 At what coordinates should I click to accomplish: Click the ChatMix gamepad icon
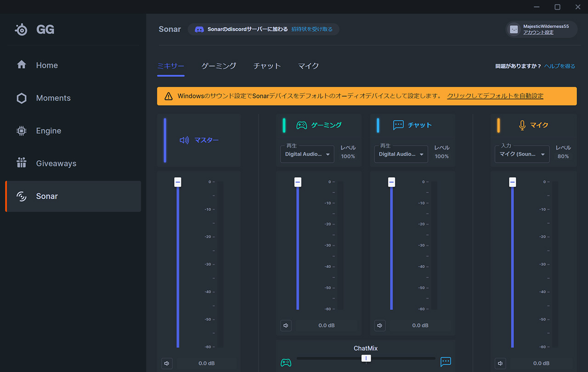(286, 362)
